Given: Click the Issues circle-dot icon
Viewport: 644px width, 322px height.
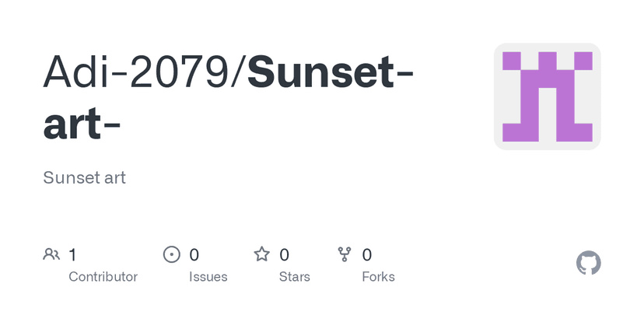Looking at the screenshot, I should pos(171,254).
